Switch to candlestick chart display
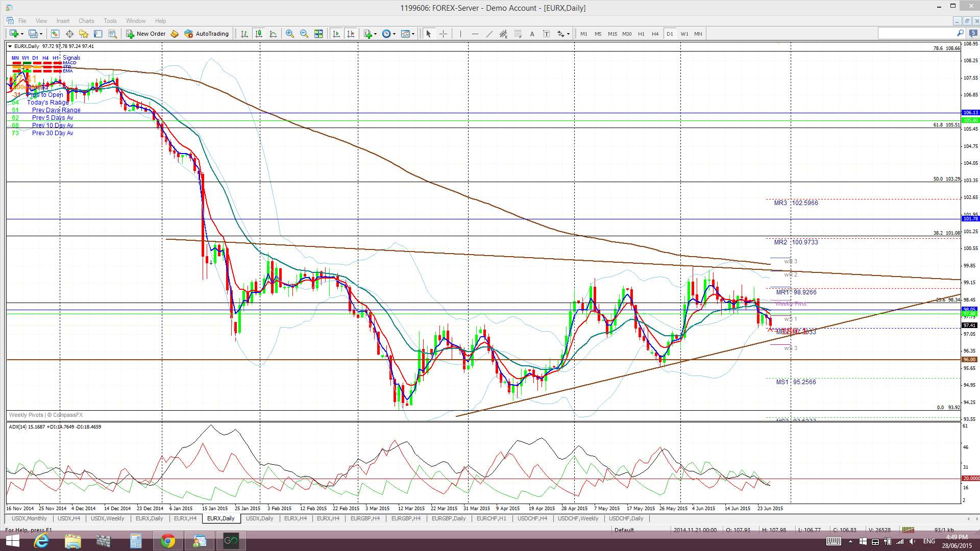The height and width of the screenshot is (551, 980). [x=259, y=34]
